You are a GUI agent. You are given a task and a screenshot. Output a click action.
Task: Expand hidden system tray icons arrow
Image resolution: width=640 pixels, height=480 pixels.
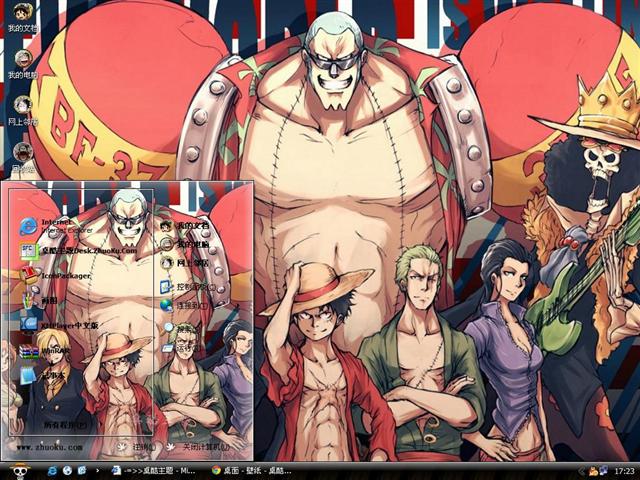(582, 471)
